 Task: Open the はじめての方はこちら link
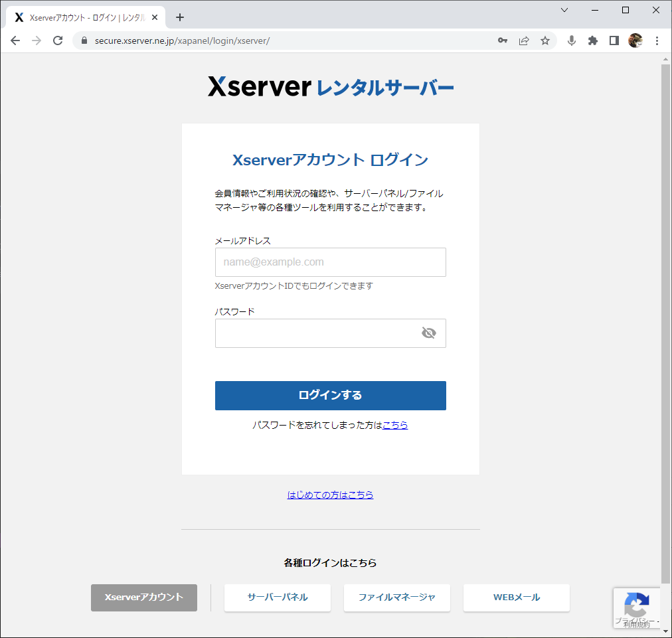tap(331, 495)
